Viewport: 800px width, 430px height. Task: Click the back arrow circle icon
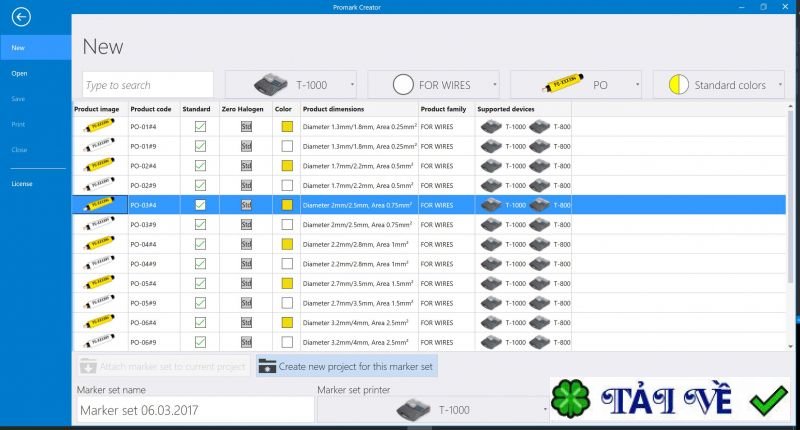point(21,17)
